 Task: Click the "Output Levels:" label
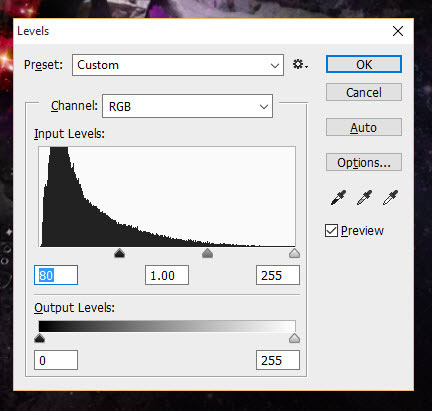pos(74,308)
